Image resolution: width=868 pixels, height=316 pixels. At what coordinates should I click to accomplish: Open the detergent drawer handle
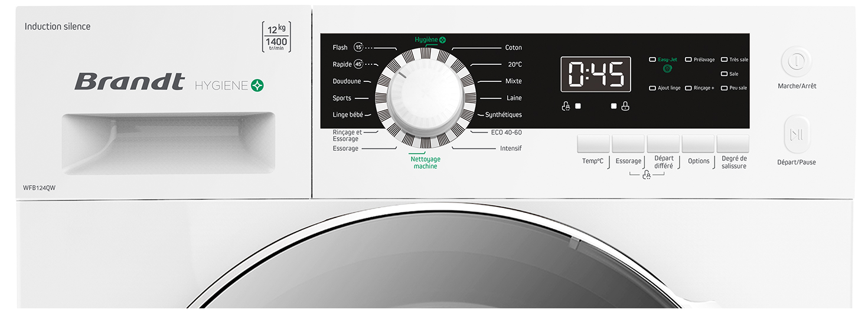pyautogui.click(x=168, y=143)
